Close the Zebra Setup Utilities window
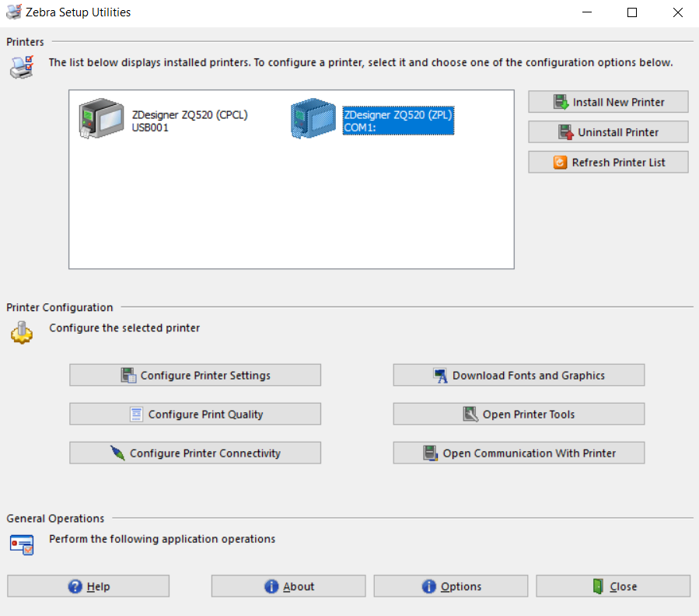 tap(613, 586)
